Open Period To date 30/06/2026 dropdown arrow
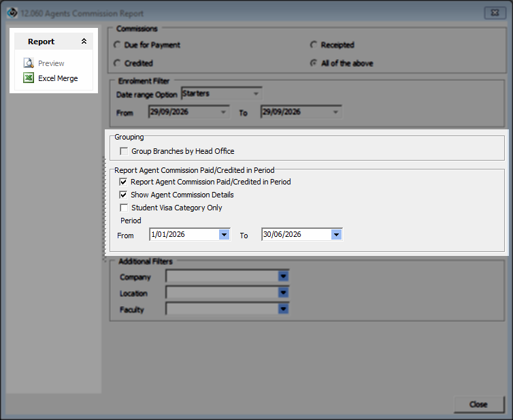Screen dimensions: 513x420 (336, 235)
